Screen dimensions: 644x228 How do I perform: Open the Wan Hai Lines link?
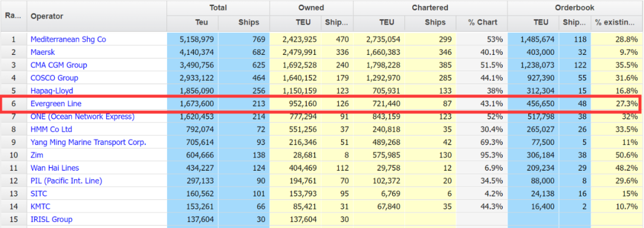pyautogui.click(x=55, y=168)
